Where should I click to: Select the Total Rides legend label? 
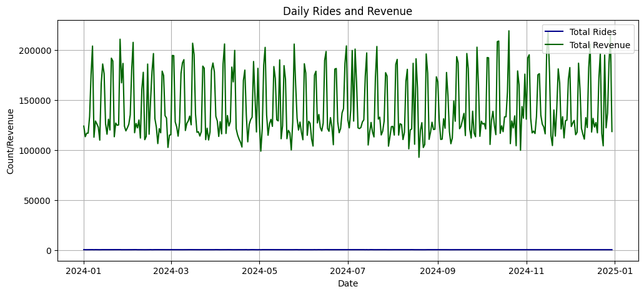[x=593, y=32]
